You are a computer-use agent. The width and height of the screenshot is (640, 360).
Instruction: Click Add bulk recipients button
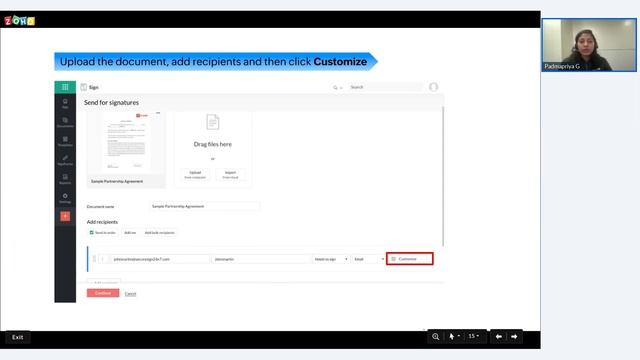pyautogui.click(x=160, y=233)
